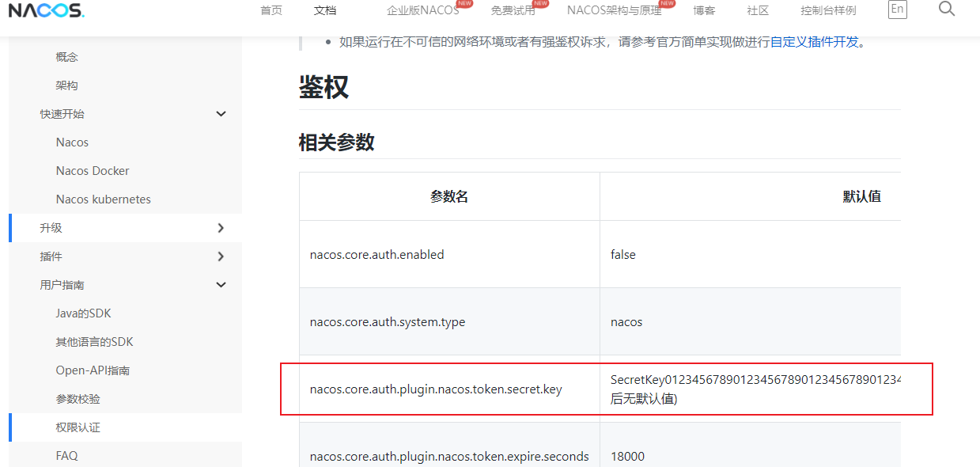Click the NACOS logo
This screenshot has height=467, width=980.
coord(47,10)
